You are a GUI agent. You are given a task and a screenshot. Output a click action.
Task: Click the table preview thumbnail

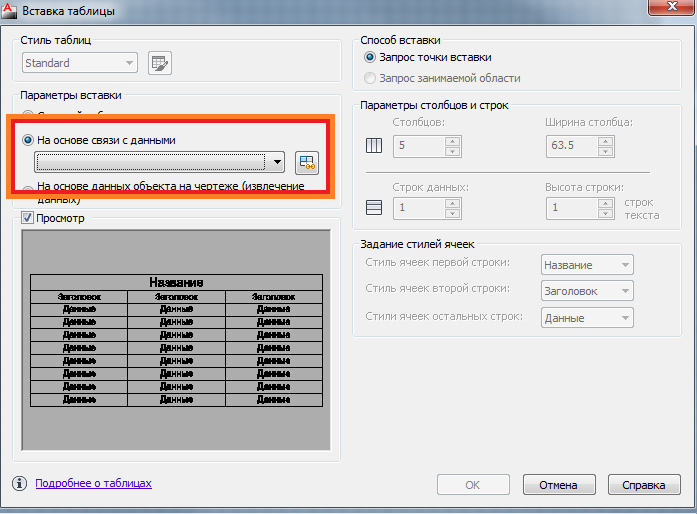click(176, 340)
